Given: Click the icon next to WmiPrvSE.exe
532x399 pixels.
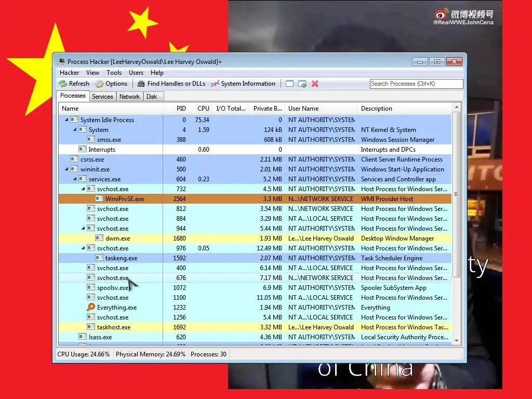Looking at the screenshot, I should pos(99,198).
